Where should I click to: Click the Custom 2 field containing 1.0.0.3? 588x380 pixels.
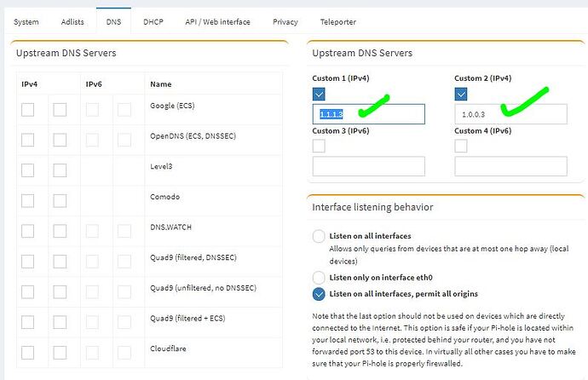click(x=510, y=114)
